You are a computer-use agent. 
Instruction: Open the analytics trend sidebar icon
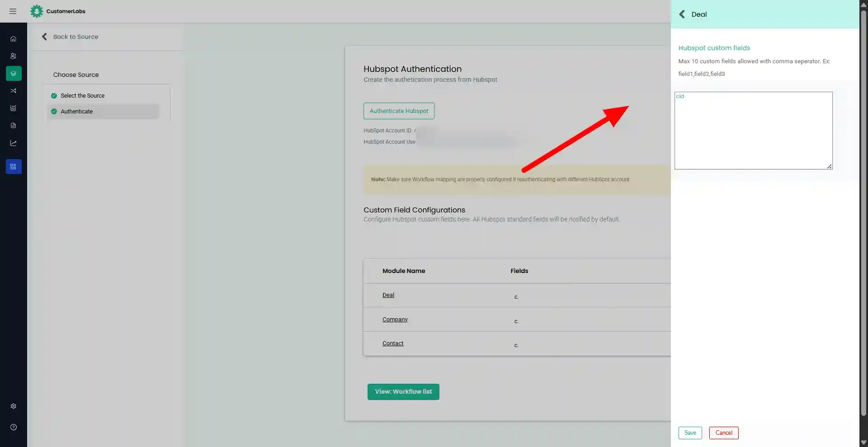(14, 143)
